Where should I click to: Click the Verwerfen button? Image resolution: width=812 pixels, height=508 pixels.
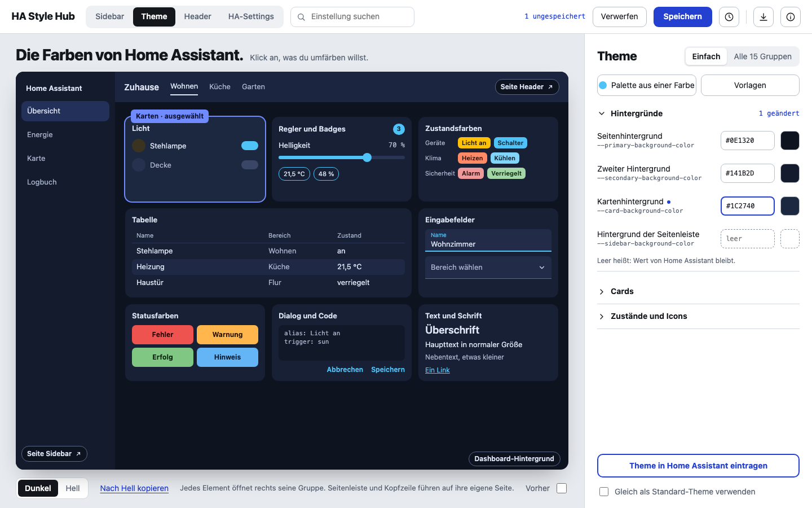click(619, 16)
